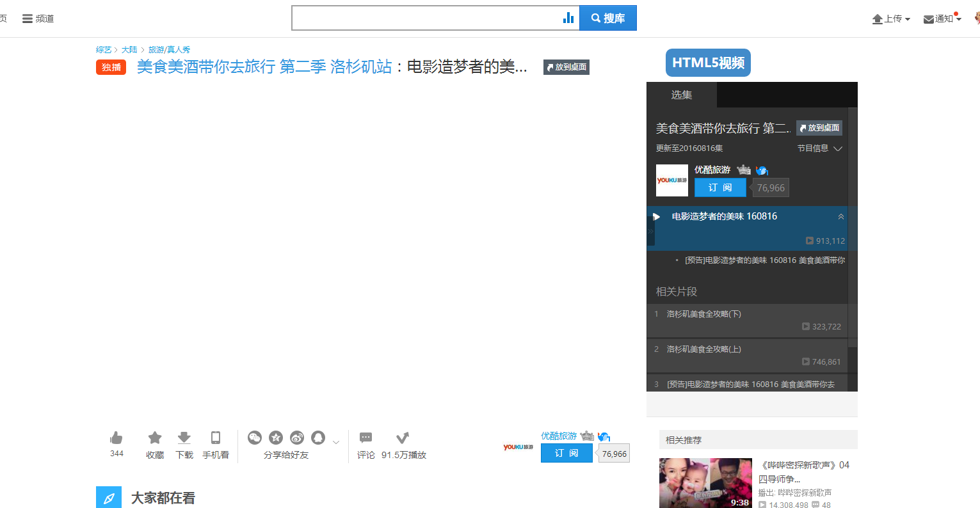Expand the 节目信息 program info section
980x508 pixels.
820,148
